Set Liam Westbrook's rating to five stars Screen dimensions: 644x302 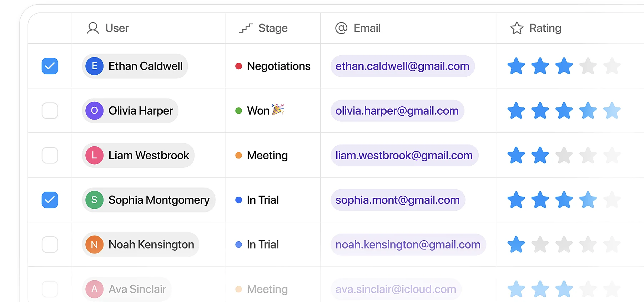[612, 155]
